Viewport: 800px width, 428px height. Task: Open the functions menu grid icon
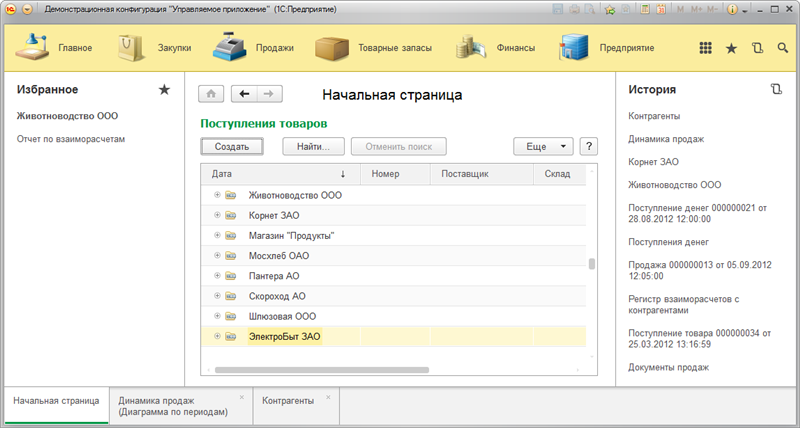pyautogui.click(x=705, y=48)
